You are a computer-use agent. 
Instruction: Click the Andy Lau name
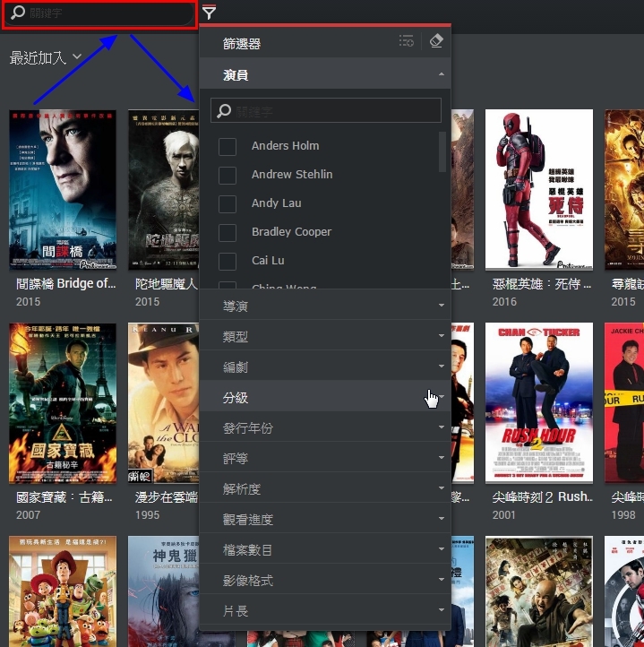[277, 203]
